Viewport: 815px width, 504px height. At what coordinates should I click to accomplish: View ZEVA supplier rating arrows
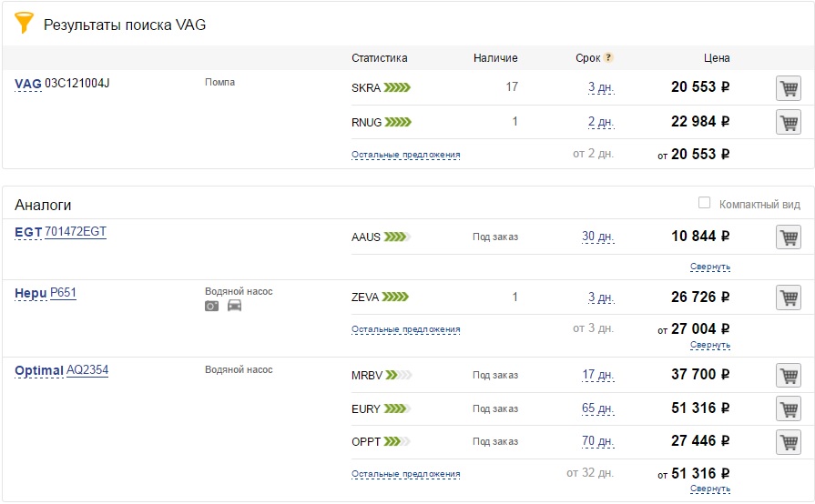point(395,297)
